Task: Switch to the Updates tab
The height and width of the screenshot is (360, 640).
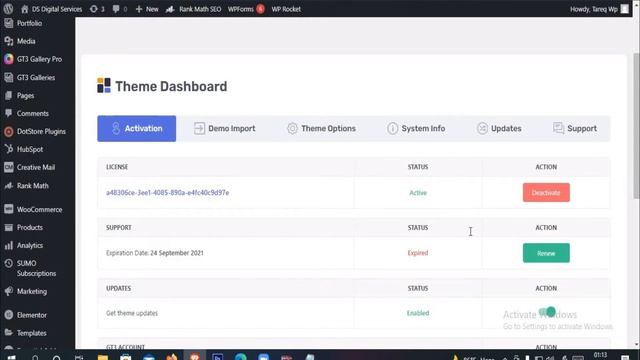Action: click(x=499, y=129)
